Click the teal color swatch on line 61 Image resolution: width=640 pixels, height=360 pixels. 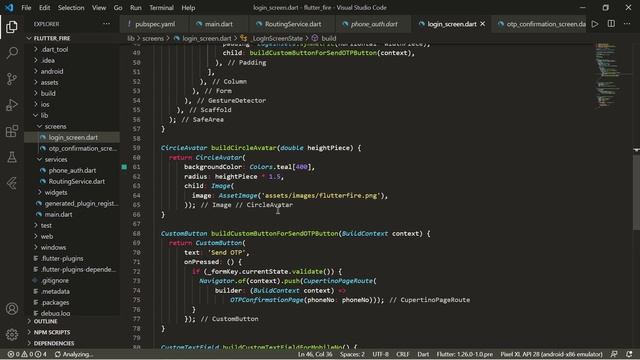[x=124, y=167]
